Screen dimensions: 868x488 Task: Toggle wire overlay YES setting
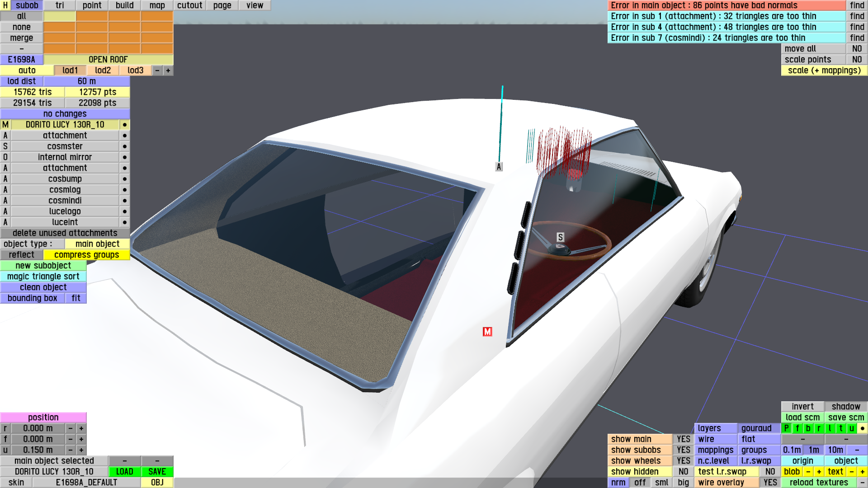pos(770,483)
